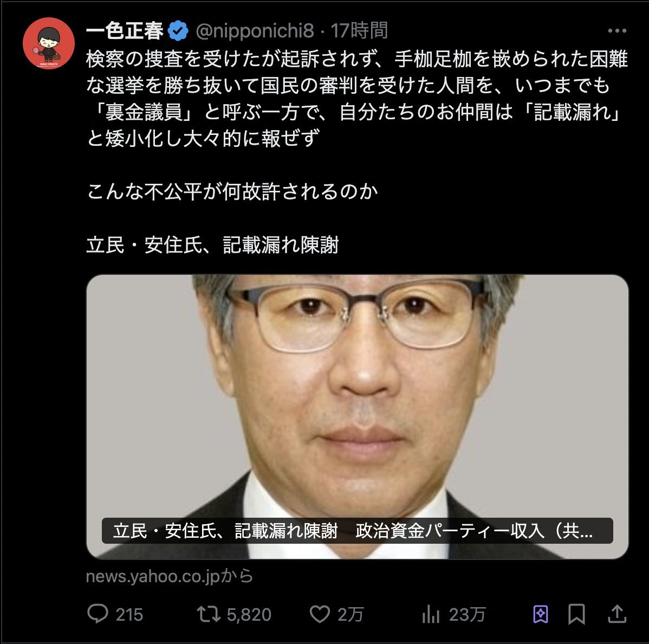Like the post with the heart icon
Viewport: 649px width, 644px height.
[x=320, y=614]
